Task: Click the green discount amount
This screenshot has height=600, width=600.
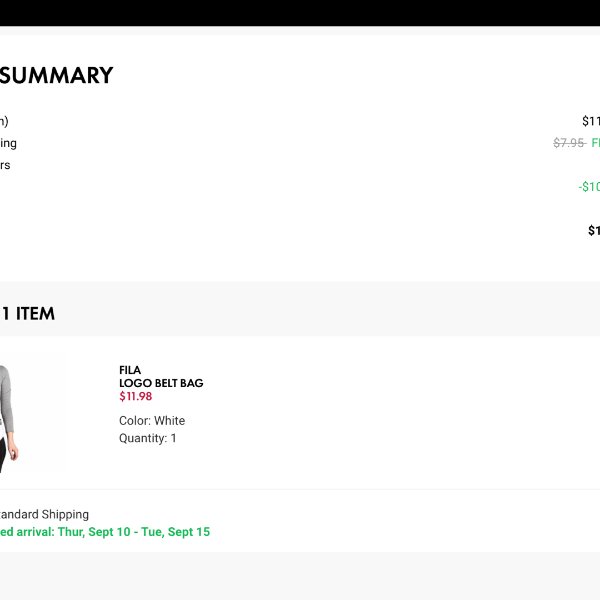Action: click(589, 187)
